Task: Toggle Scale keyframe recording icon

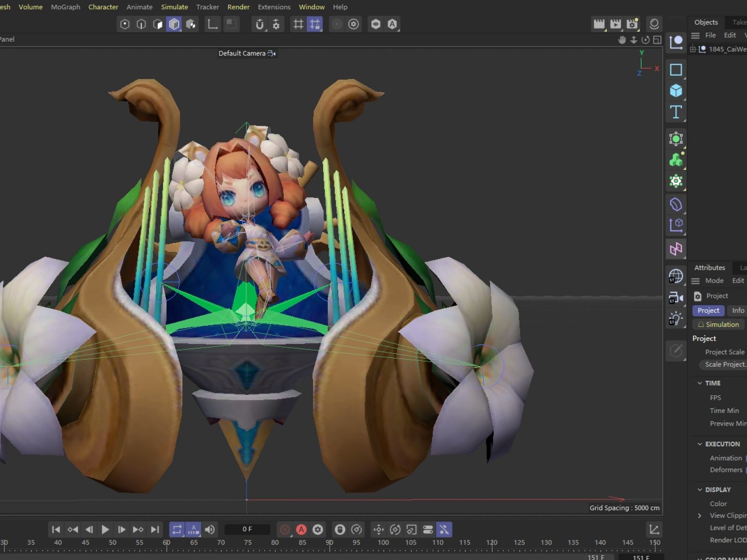Action: [411, 530]
